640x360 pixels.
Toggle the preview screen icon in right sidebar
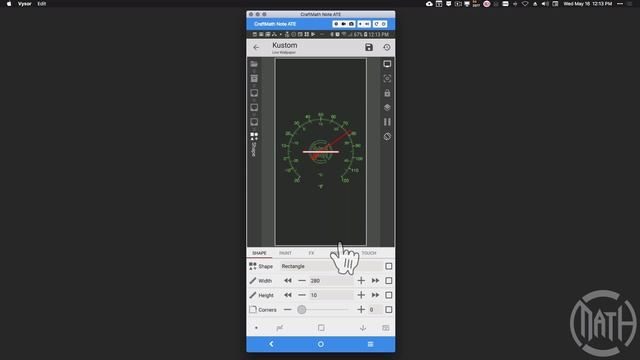387,64
